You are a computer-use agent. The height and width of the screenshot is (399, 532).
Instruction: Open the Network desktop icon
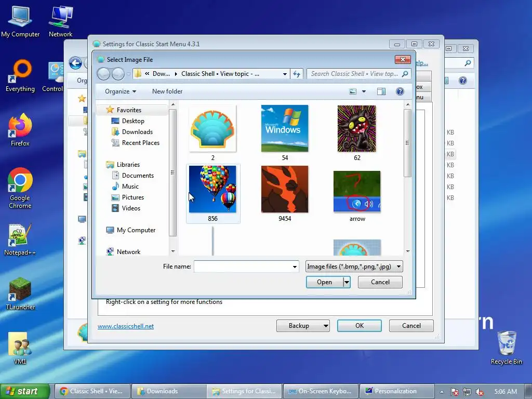(60, 21)
